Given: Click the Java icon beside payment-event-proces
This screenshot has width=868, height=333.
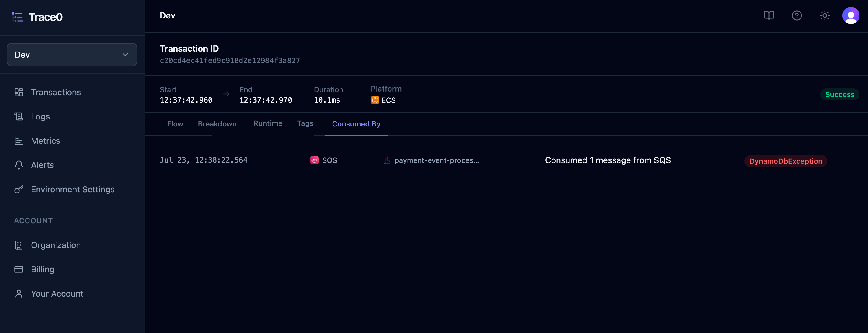Looking at the screenshot, I should click(x=387, y=160).
